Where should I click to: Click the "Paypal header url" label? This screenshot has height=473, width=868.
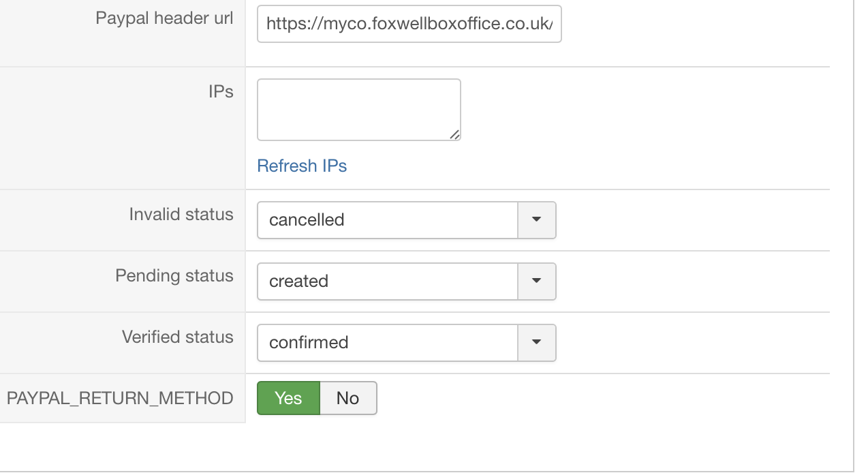(x=164, y=18)
